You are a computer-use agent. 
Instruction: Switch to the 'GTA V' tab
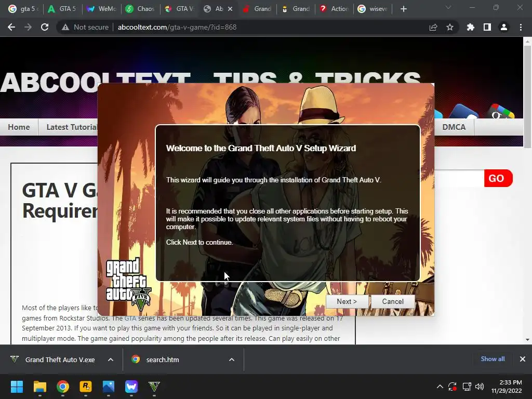point(179,9)
